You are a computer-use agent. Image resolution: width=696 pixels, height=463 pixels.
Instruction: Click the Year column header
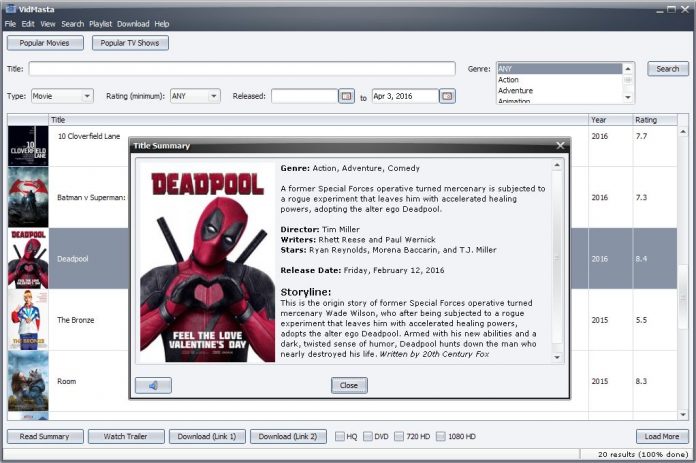pos(610,120)
